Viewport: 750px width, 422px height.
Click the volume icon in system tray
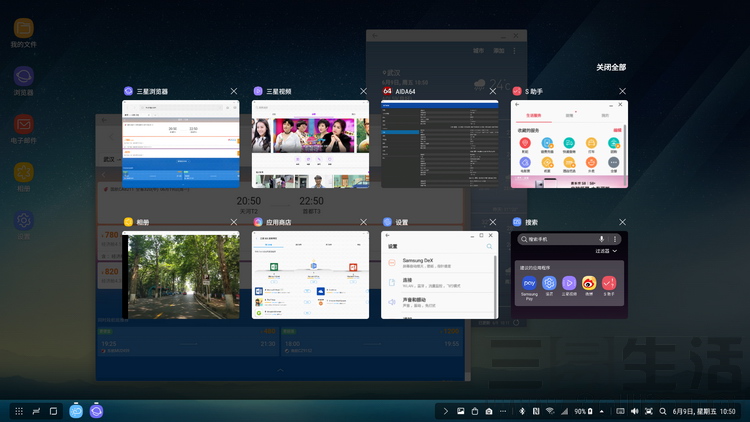point(634,411)
